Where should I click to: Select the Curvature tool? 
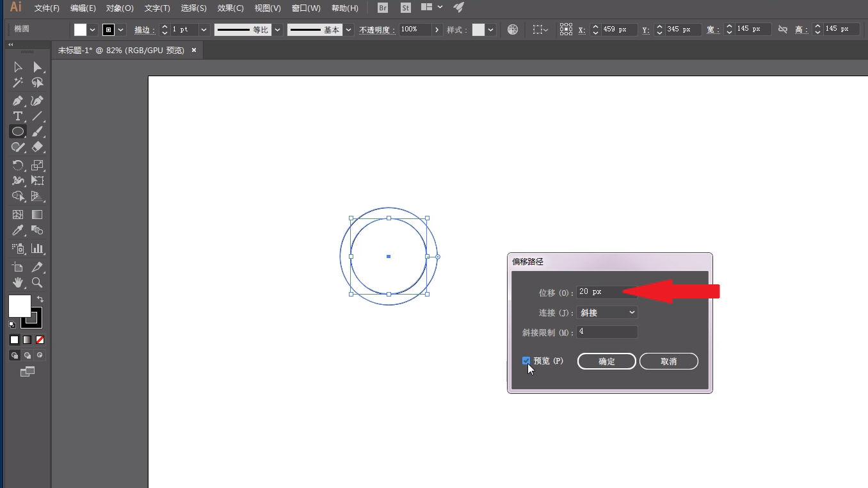[37, 101]
